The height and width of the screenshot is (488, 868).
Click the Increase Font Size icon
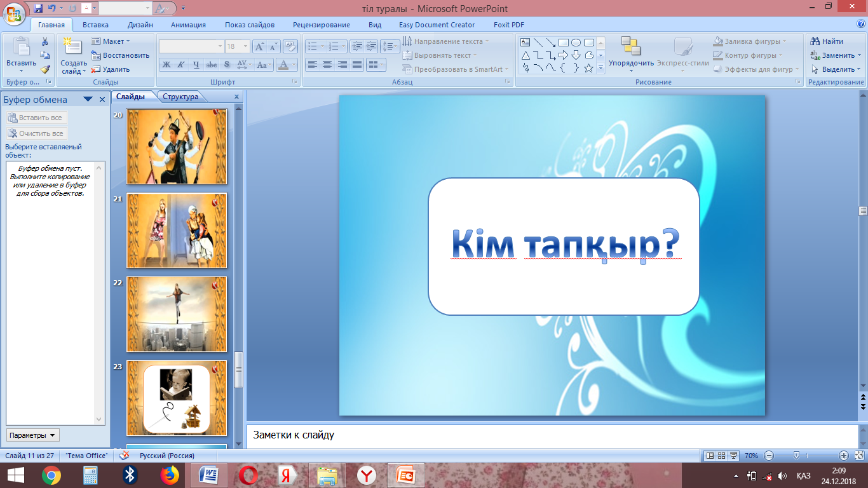point(259,46)
